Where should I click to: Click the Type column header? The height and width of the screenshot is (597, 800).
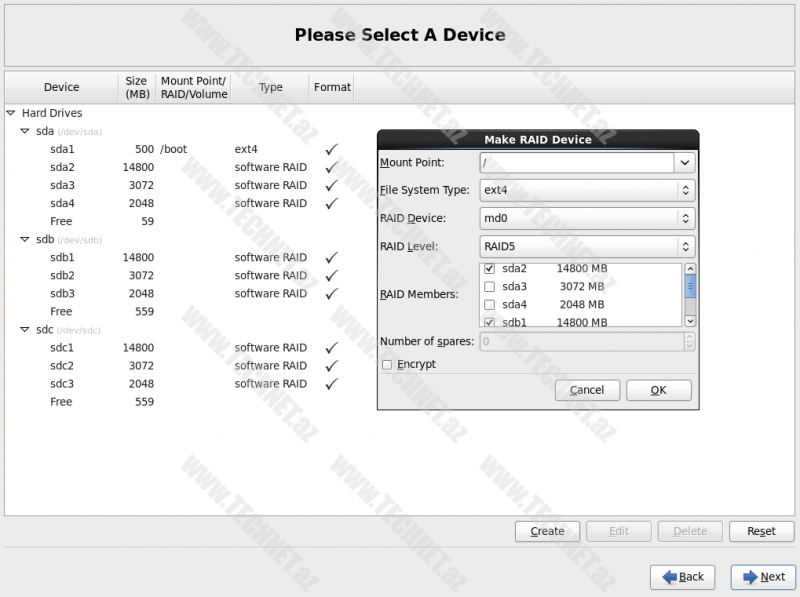pyautogui.click(x=271, y=87)
